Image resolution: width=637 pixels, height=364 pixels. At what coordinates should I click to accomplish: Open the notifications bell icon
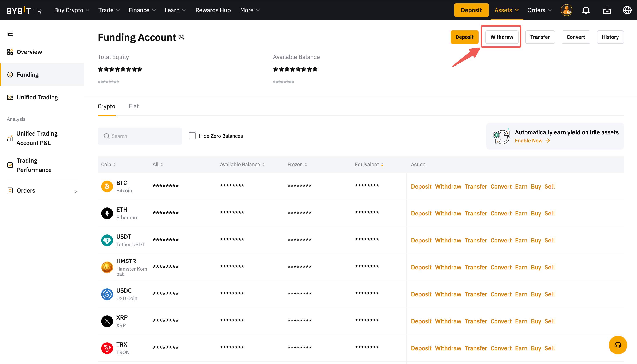pyautogui.click(x=586, y=10)
